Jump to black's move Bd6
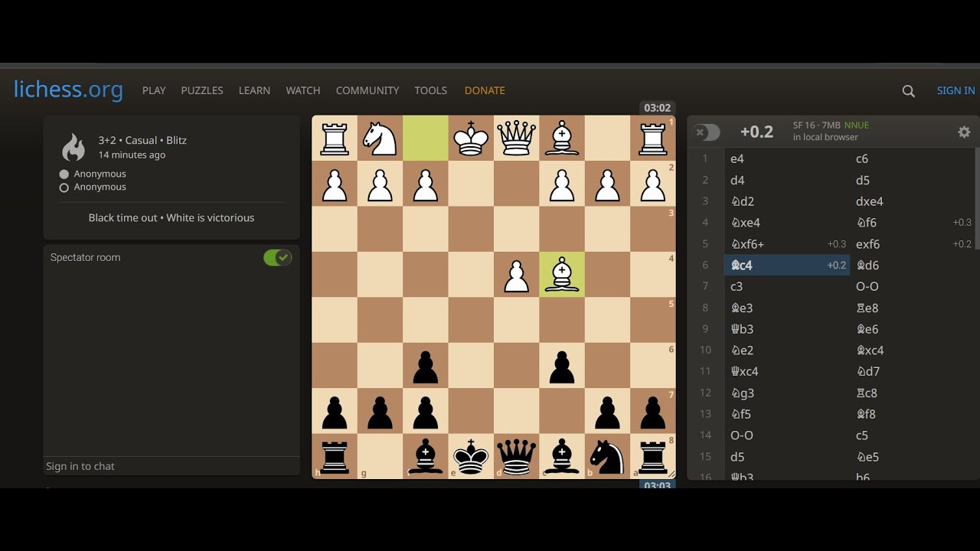The height and width of the screenshot is (551, 980). click(x=913, y=266)
